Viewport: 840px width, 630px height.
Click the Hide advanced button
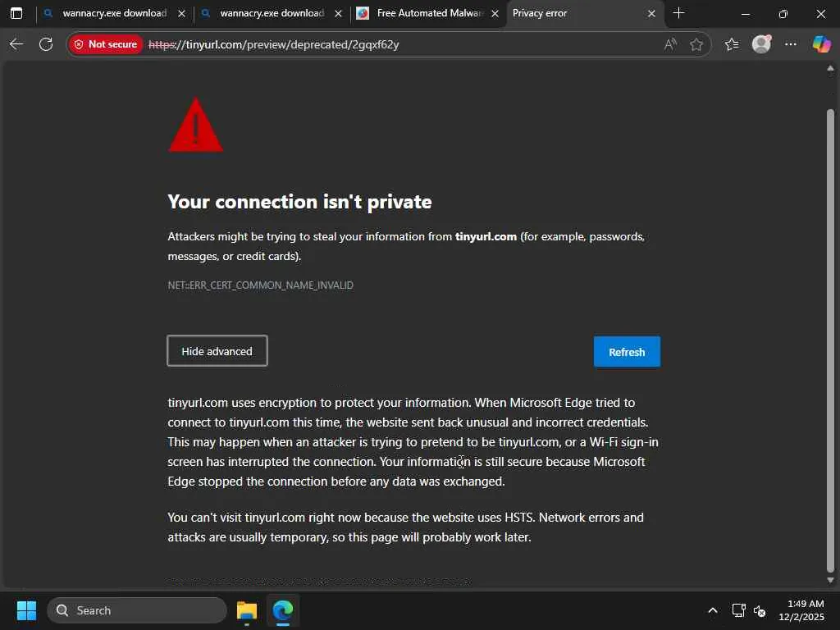[217, 351]
